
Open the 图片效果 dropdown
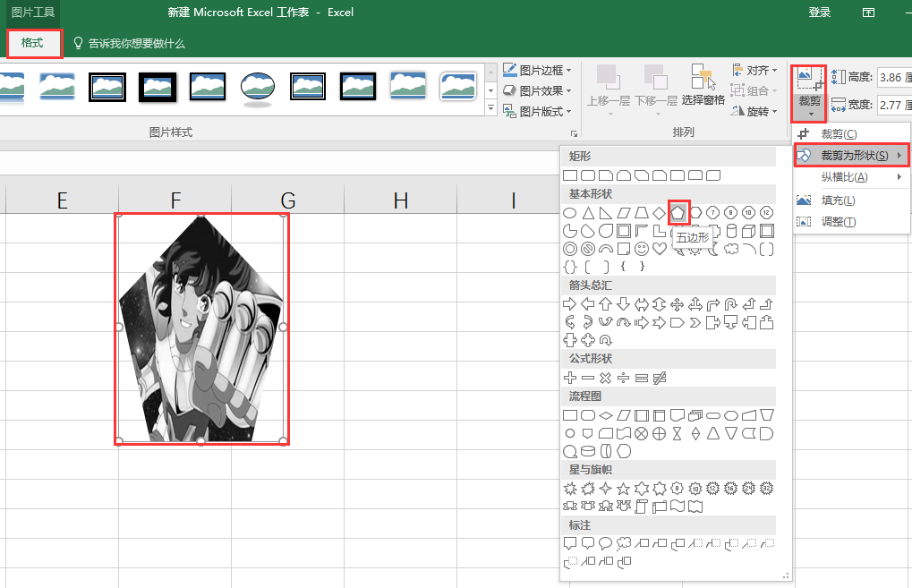tap(537, 90)
